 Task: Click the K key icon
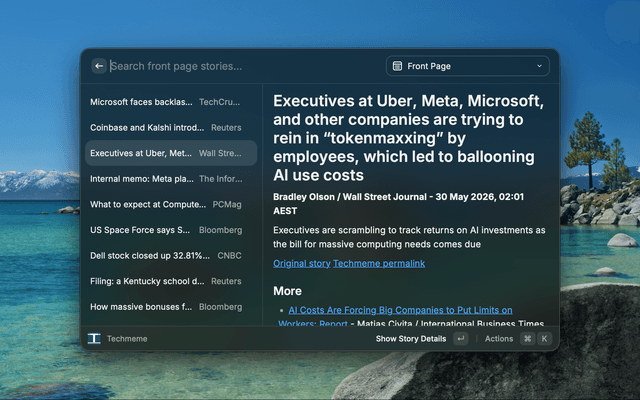click(544, 338)
